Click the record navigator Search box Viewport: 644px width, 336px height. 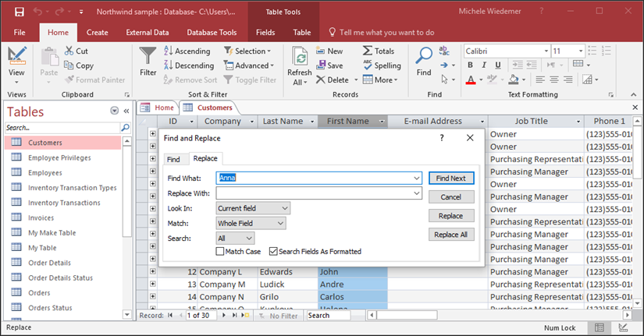coord(329,316)
